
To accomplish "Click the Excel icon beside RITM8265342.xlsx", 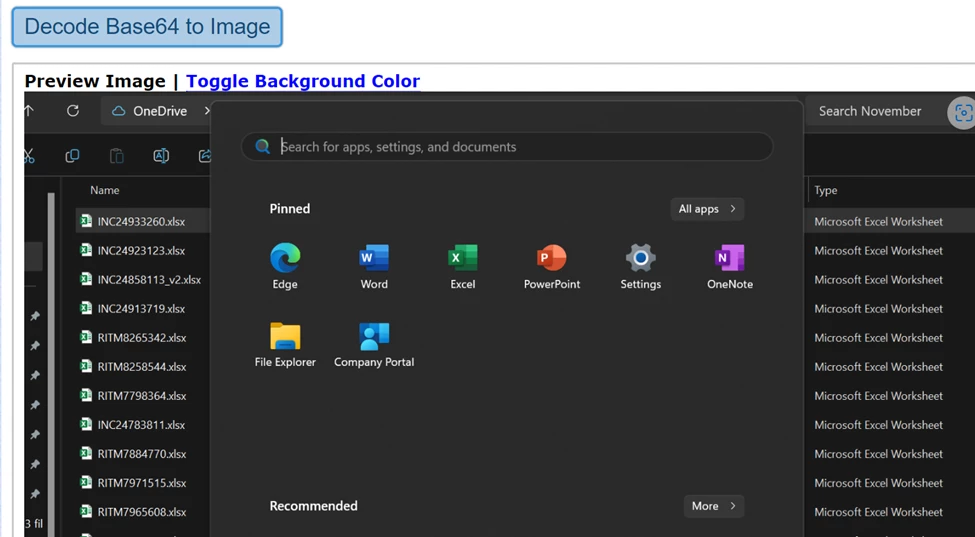I will pyautogui.click(x=86, y=337).
